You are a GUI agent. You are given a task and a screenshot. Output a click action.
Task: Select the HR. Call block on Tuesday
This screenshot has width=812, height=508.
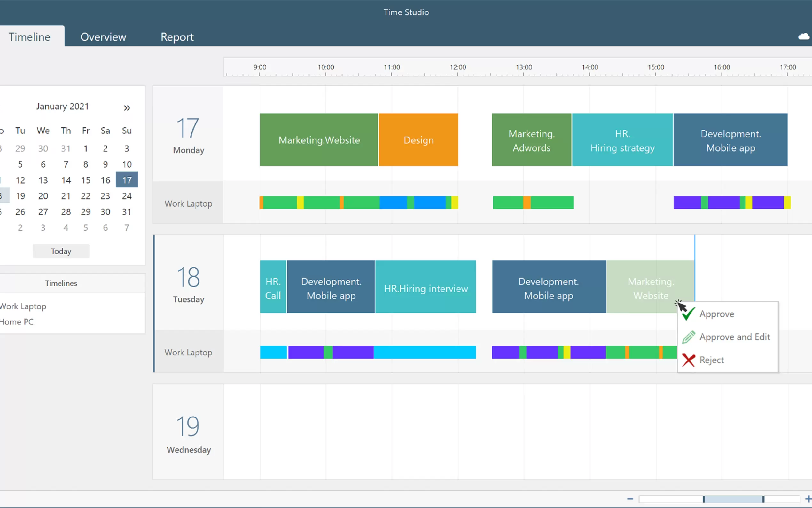(273, 287)
